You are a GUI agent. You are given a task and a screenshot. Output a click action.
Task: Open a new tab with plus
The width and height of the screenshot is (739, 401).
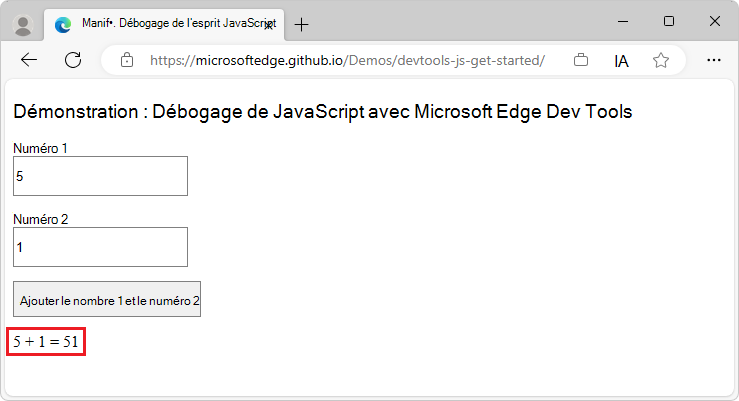[x=301, y=25]
